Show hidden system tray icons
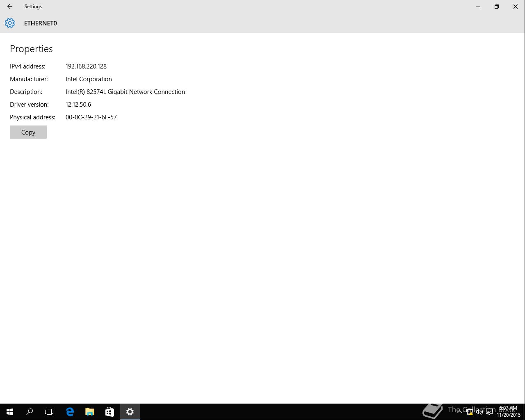Viewport: 525px width, 420px height. pos(459,412)
